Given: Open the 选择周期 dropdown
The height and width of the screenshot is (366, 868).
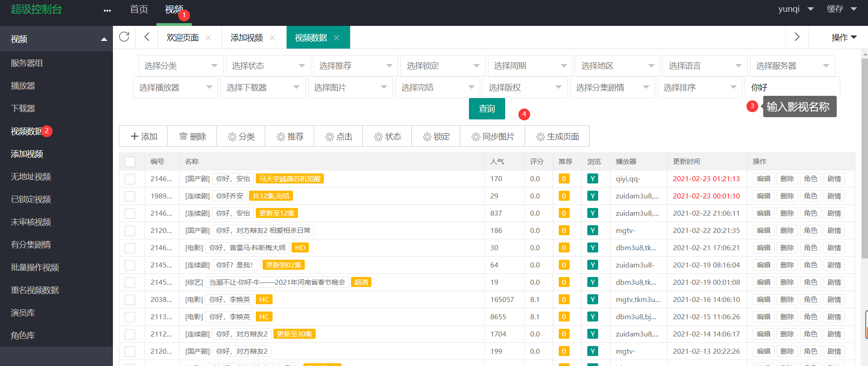Looking at the screenshot, I should pyautogui.click(x=530, y=66).
